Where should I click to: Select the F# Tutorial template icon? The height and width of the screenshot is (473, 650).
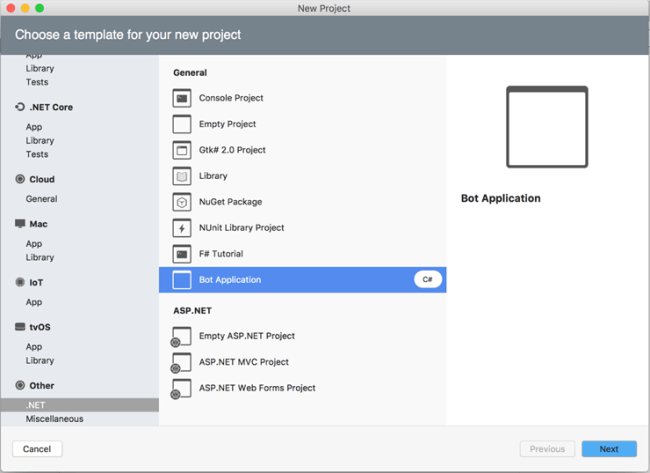coord(182,254)
